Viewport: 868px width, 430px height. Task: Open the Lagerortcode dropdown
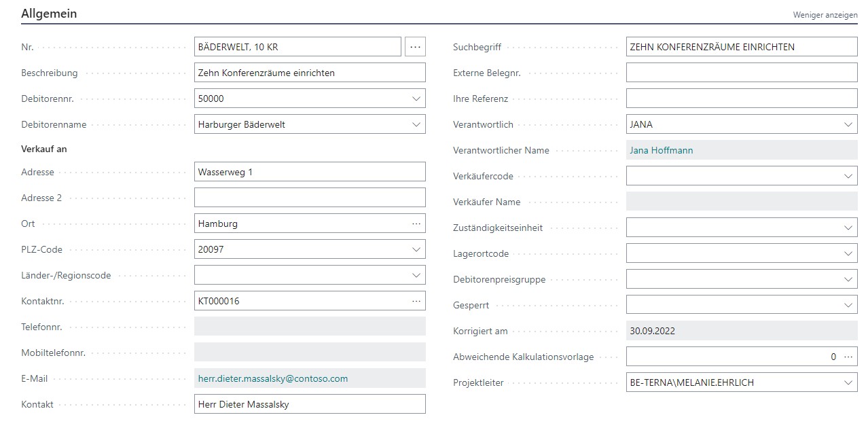[848, 253]
